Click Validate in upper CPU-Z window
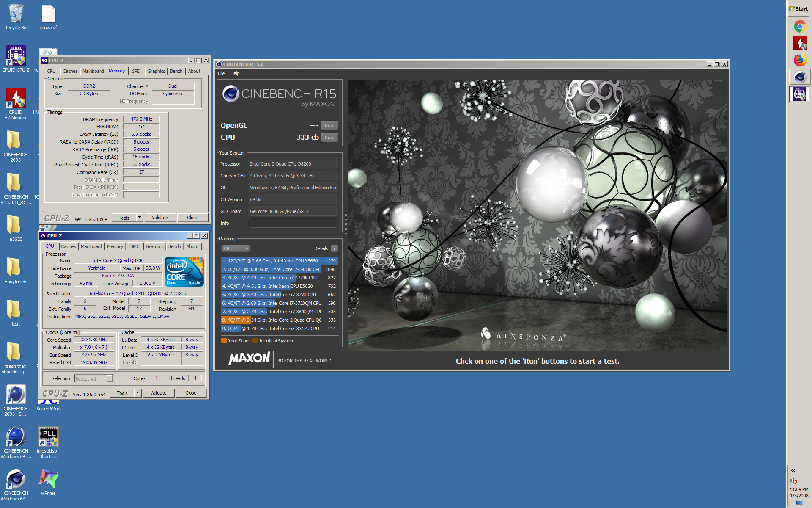This screenshot has width=812, height=508. [x=160, y=218]
